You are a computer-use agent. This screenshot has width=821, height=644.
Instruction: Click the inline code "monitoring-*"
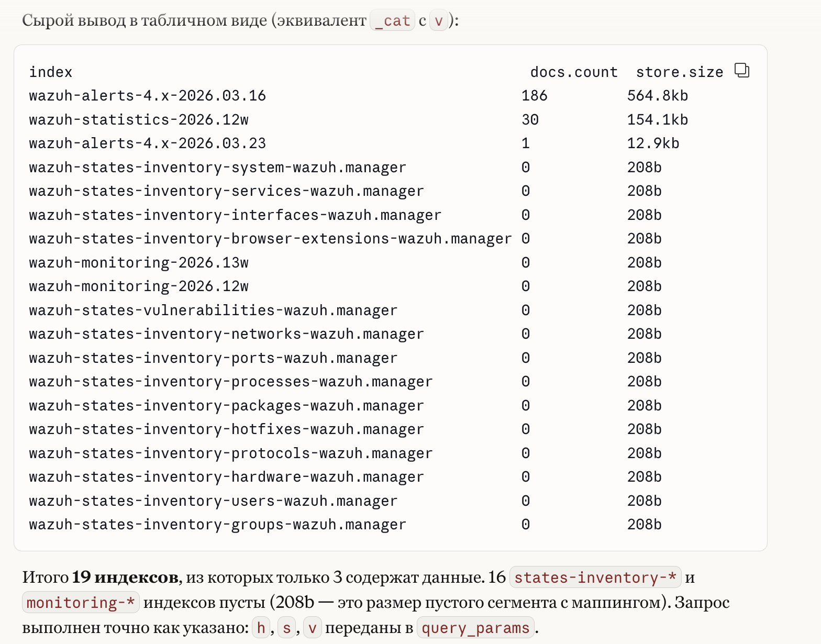81,603
